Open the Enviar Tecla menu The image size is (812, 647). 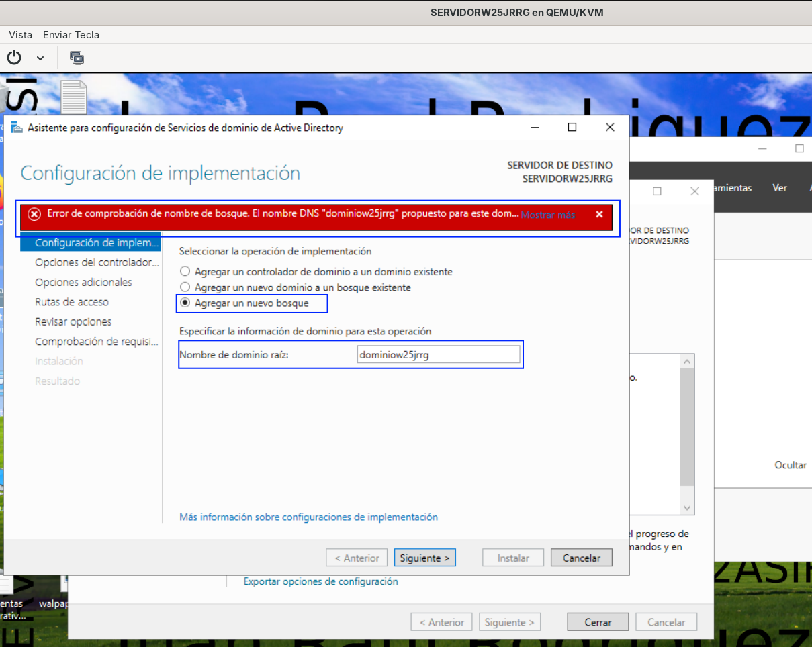coord(71,34)
